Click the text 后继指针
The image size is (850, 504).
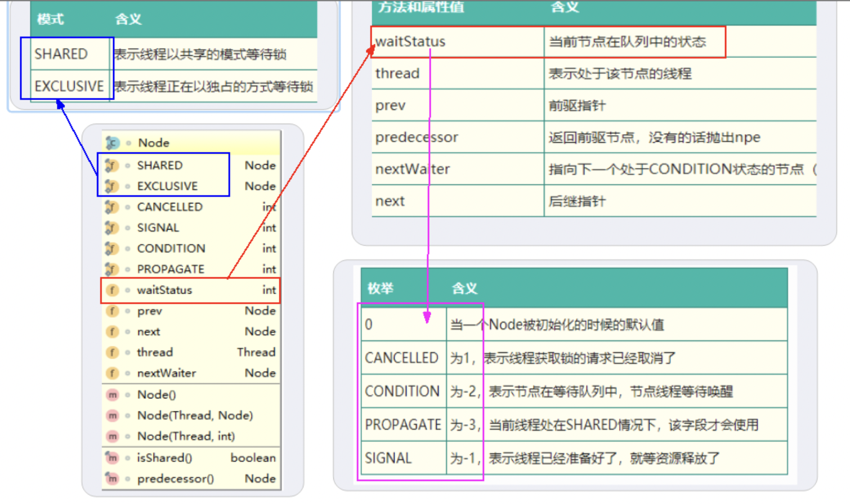[578, 201]
